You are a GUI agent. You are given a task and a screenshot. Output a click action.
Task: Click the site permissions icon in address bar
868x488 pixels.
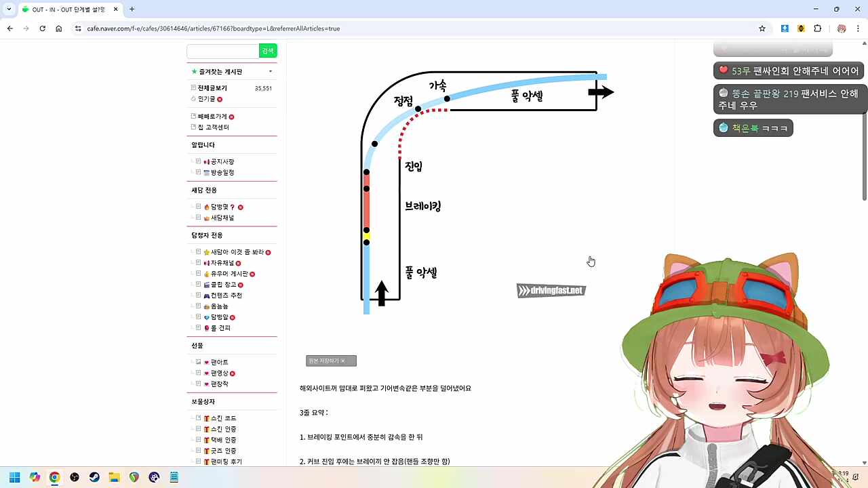click(78, 28)
